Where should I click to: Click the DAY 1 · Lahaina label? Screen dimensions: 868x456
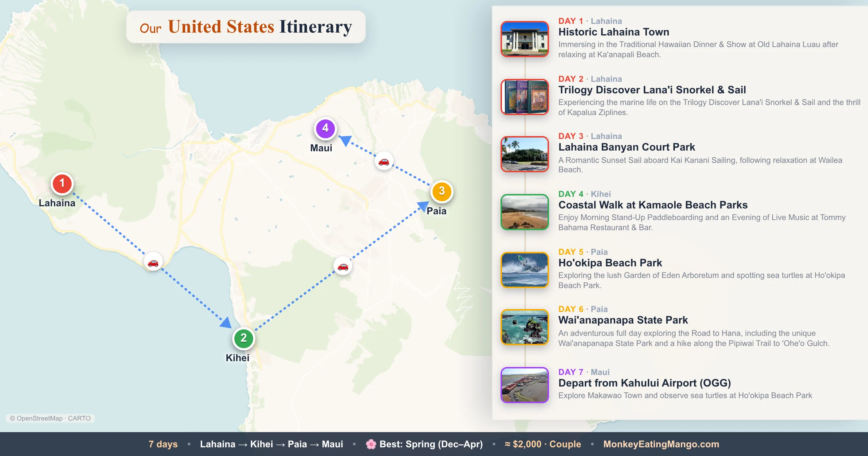[590, 21]
